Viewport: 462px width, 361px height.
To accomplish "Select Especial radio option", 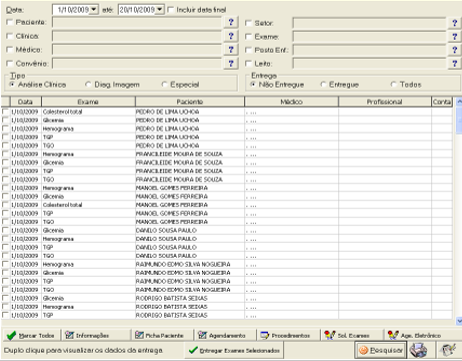I will (164, 85).
